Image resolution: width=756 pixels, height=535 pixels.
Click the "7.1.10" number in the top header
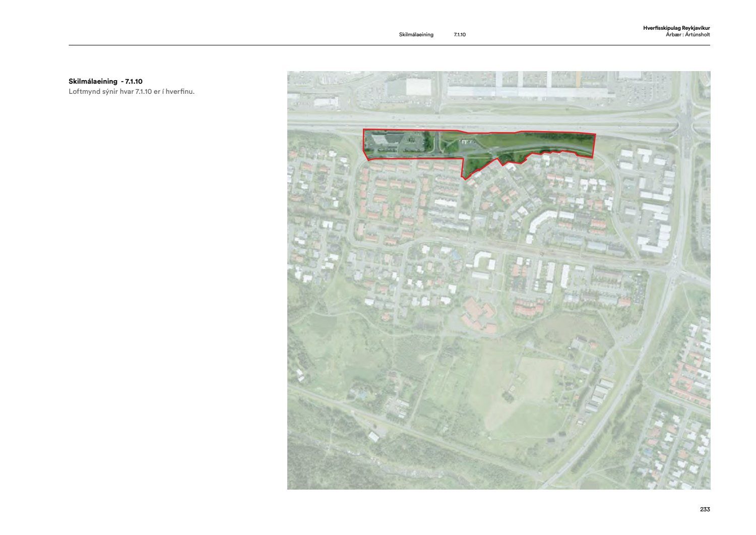tap(459, 35)
